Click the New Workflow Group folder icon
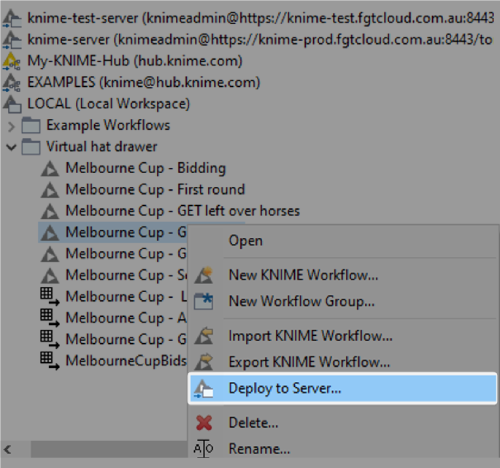Screen dimensions: 500x468 [204, 301]
